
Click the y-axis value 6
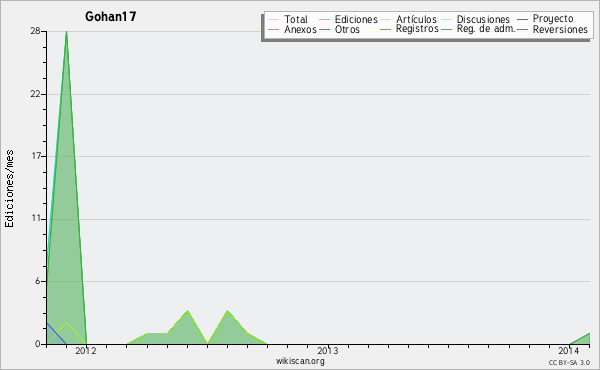[38, 281]
